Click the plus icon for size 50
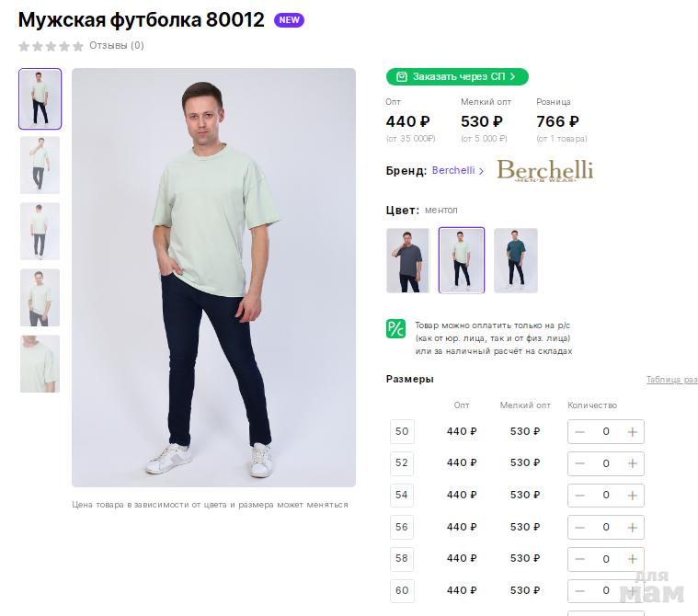 (633, 431)
